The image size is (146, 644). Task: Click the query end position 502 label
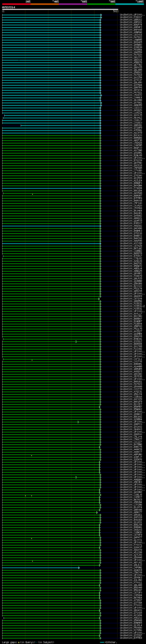115,11
